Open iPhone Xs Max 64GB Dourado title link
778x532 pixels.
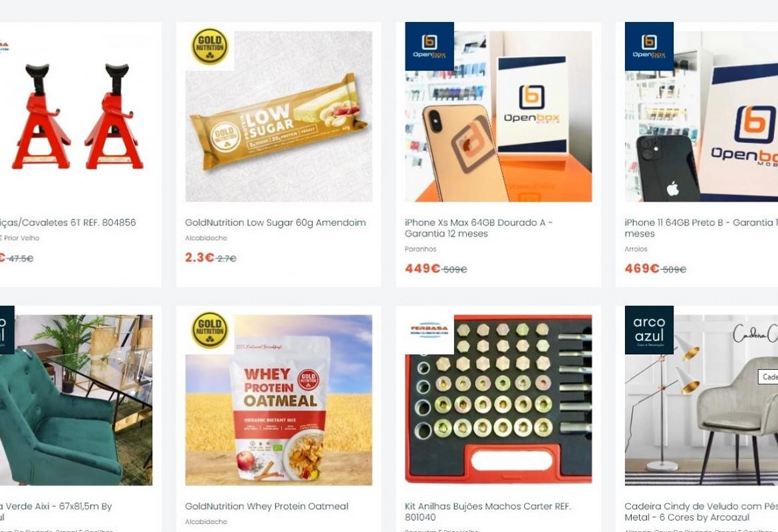(478, 228)
